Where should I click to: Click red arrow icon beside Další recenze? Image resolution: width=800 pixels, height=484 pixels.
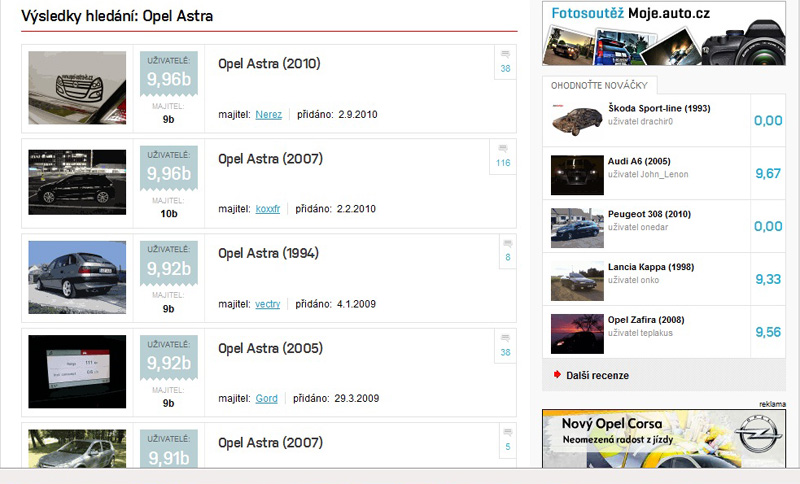pos(556,374)
